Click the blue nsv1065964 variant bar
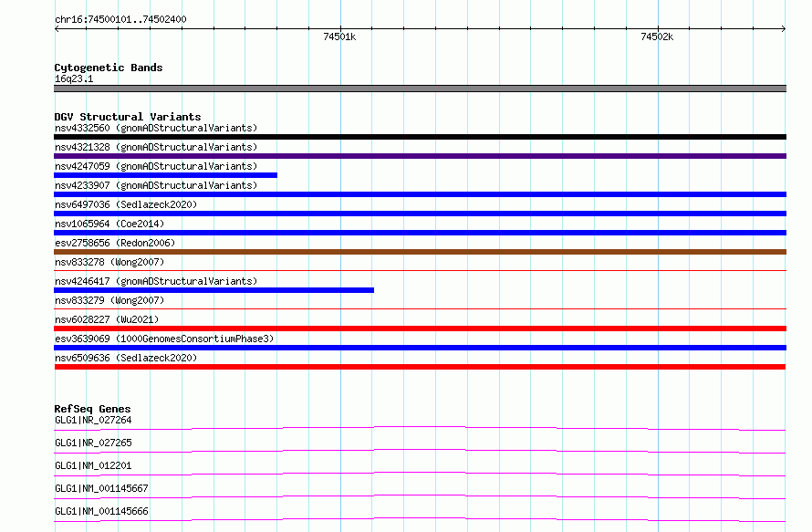812x532 pixels. point(420,233)
